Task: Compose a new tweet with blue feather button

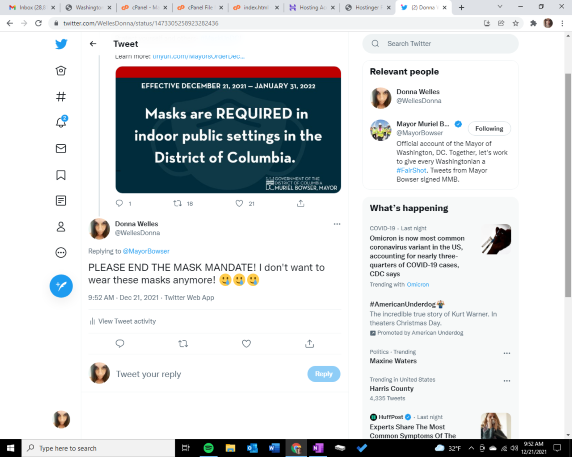Action: click(61, 286)
